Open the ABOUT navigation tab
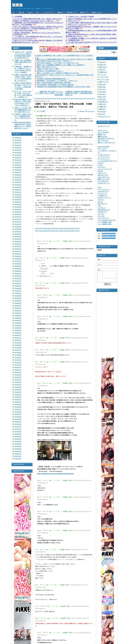Screen dimensions: 129x644 pyautogui.click(x=30, y=12)
